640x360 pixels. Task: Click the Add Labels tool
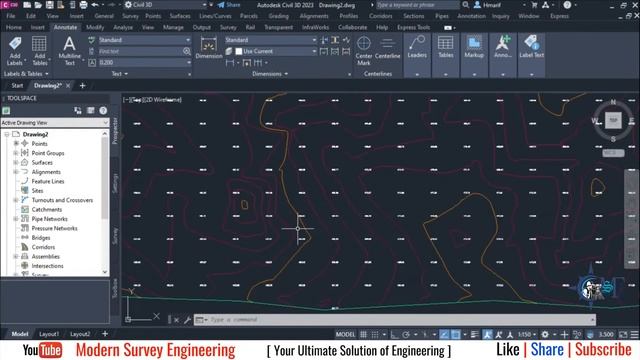(15, 51)
